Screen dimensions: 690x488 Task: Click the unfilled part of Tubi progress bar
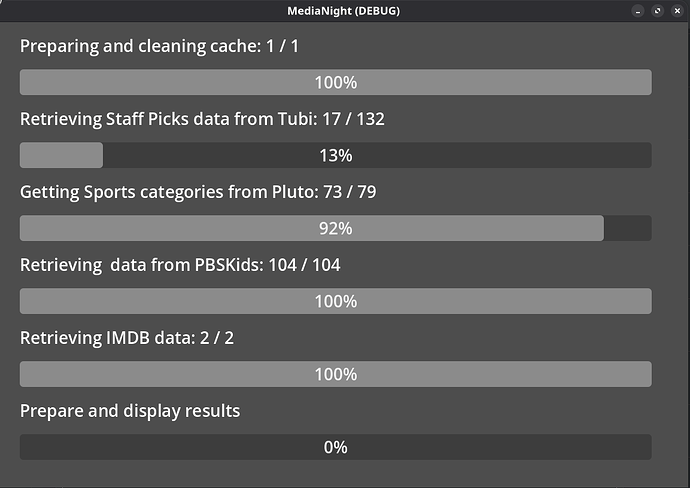(x=500, y=155)
